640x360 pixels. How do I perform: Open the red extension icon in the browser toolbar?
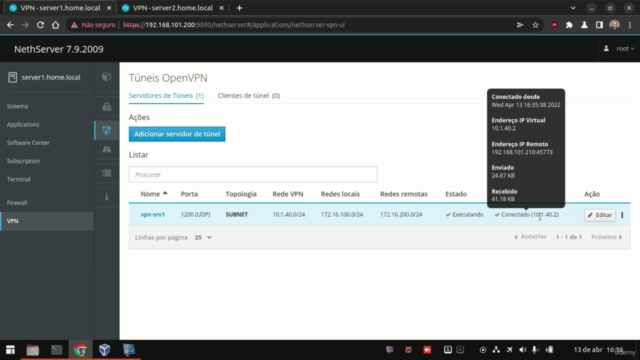coord(554,25)
